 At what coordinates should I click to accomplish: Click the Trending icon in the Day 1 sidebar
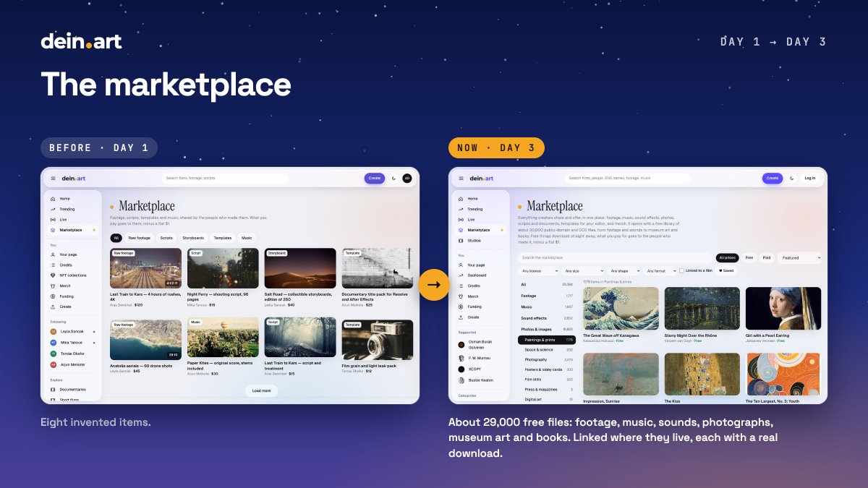pos(53,209)
